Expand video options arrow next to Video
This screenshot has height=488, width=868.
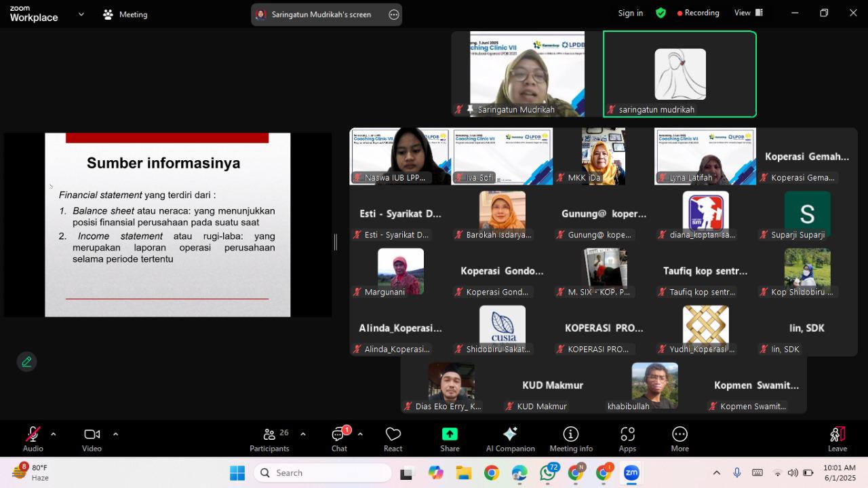click(115, 434)
